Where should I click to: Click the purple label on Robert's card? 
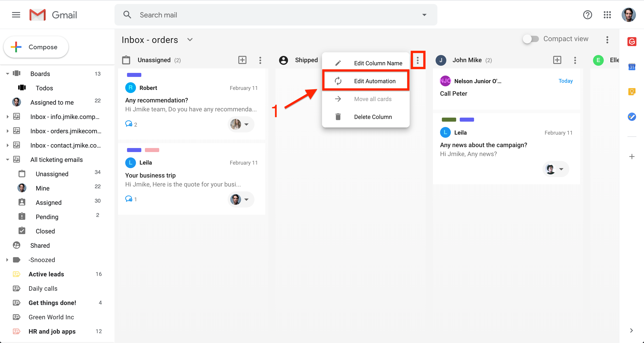[134, 75]
